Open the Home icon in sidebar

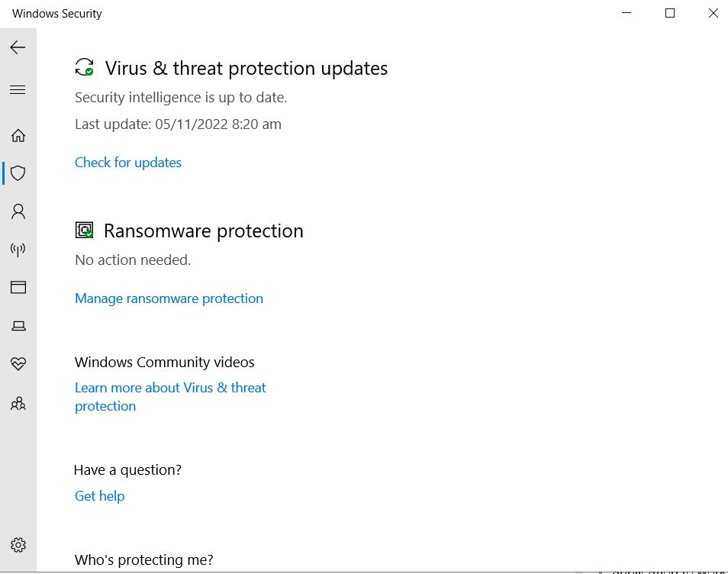coord(18,135)
